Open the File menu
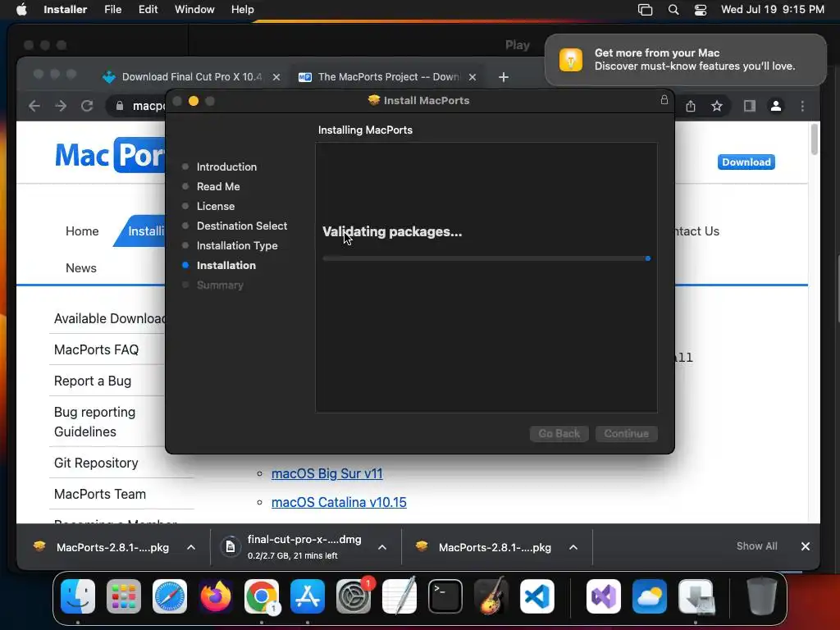The image size is (840, 630). click(x=113, y=10)
